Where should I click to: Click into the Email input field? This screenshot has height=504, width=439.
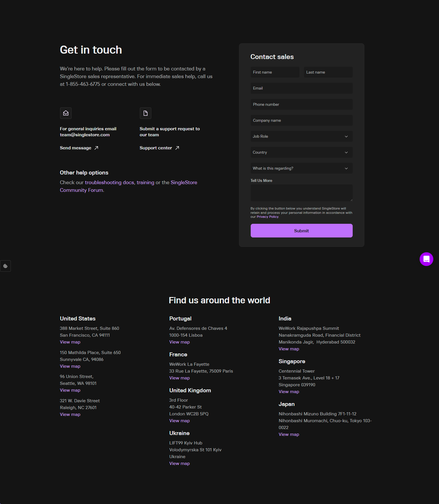301,88
